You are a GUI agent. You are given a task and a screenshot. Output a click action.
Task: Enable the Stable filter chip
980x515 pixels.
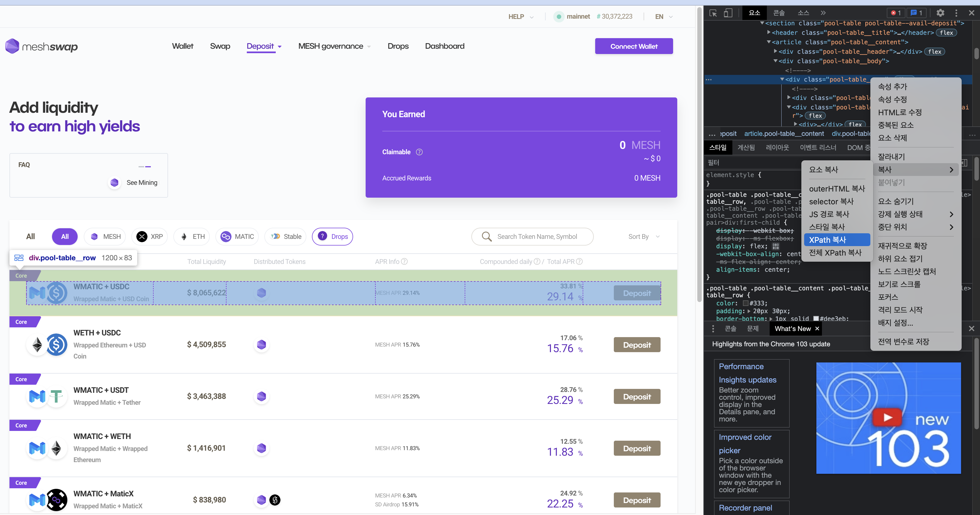point(286,236)
